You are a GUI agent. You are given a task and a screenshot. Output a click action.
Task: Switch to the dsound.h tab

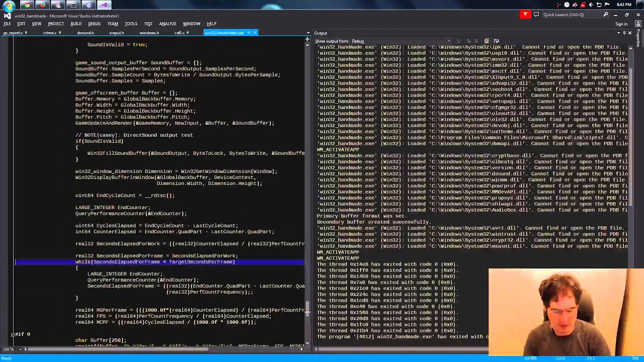click(86, 33)
